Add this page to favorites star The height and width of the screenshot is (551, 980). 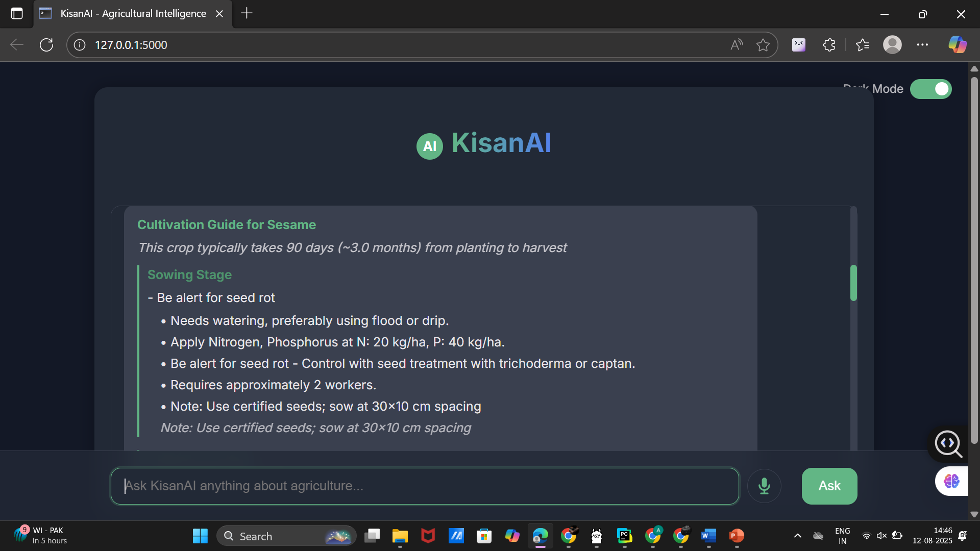(763, 45)
